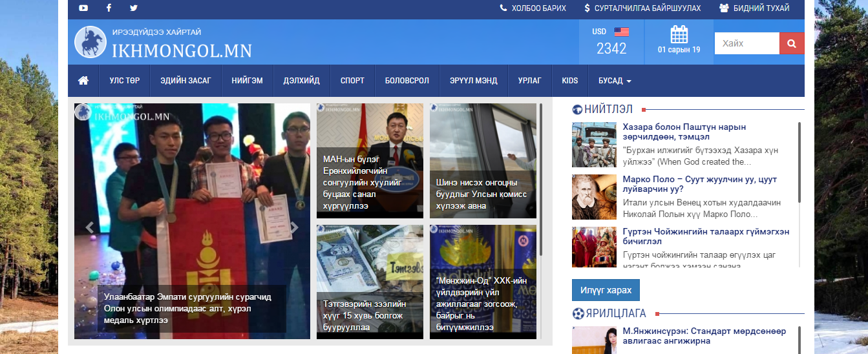
Task: Open the Facebook social icon
Action: [109, 8]
